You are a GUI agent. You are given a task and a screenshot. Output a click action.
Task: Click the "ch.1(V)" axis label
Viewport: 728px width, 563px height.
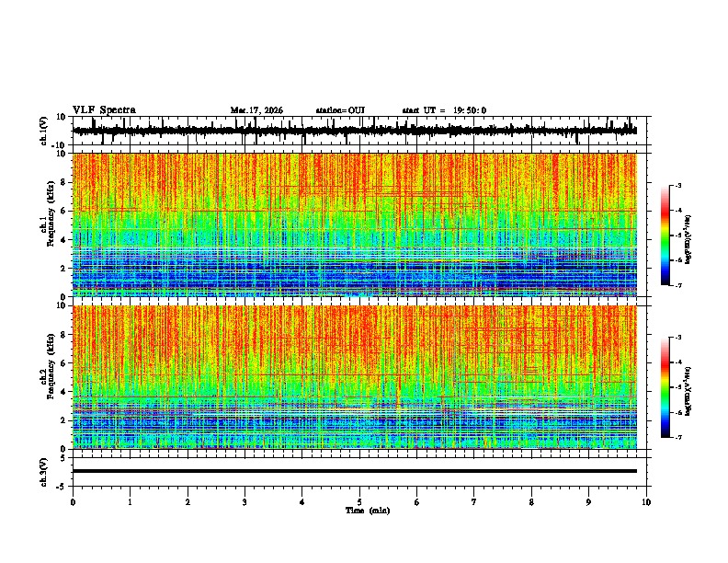click(44, 131)
